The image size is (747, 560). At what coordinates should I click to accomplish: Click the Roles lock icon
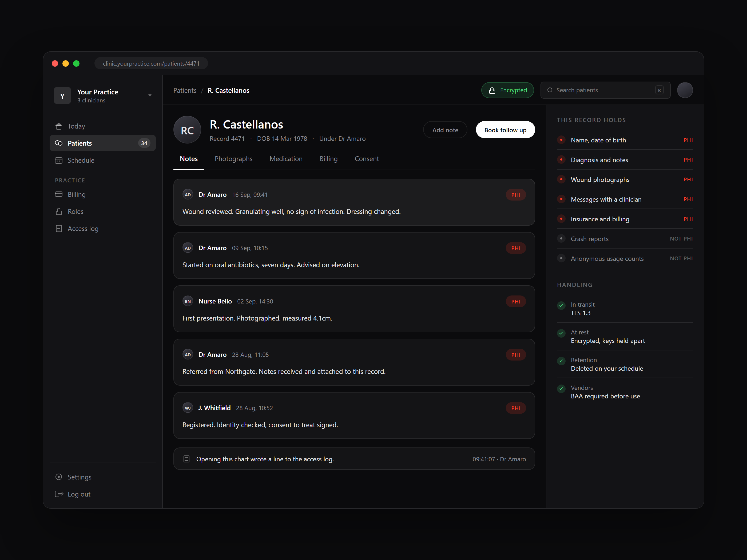(x=59, y=212)
